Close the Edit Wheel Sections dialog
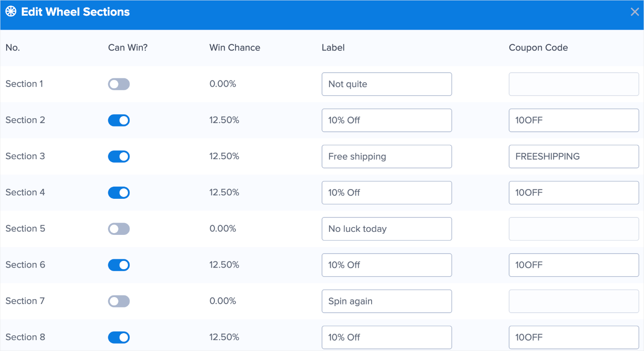Image resolution: width=644 pixels, height=351 pixels. pyautogui.click(x=634, y=12)
